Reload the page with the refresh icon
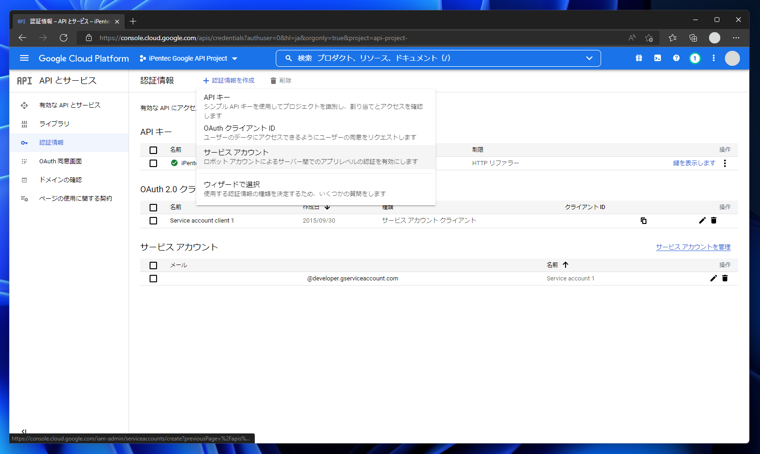 tap(63, 38)
